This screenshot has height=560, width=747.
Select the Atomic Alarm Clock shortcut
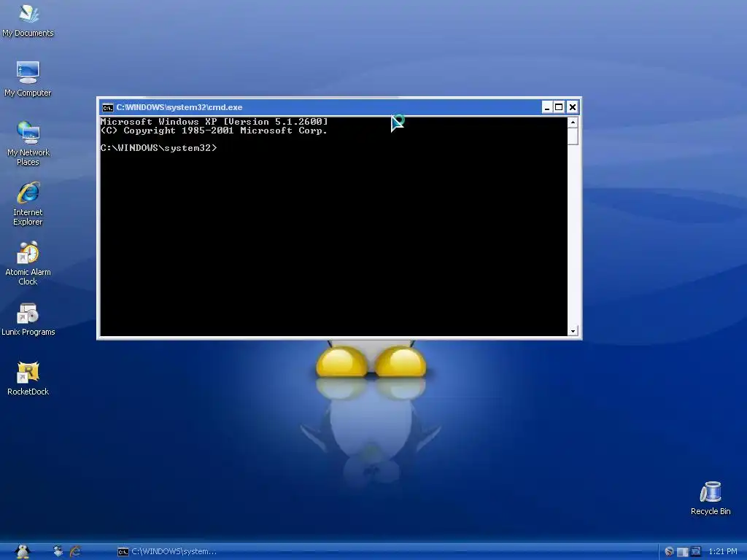[28, 262]
